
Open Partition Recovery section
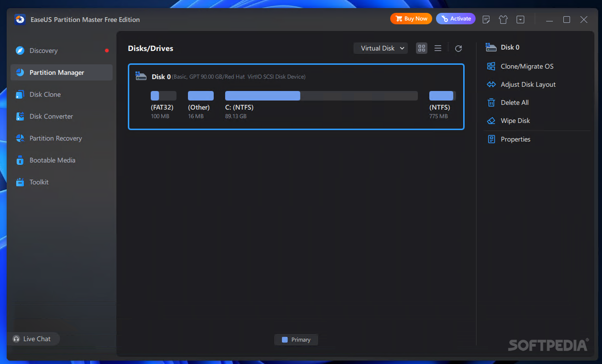[x=62, y=138]
